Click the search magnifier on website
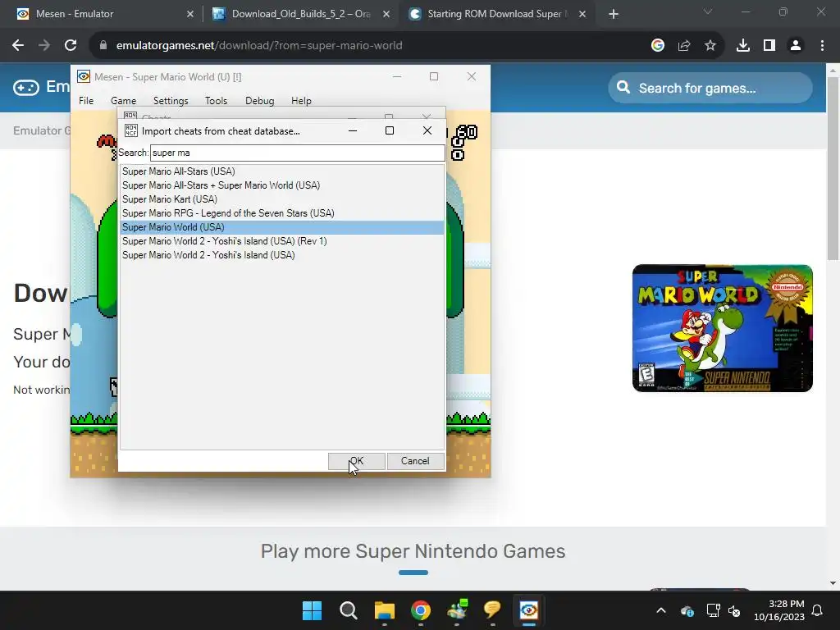The width and height of the screenshot is (840, 630). (x=623, y=87)
